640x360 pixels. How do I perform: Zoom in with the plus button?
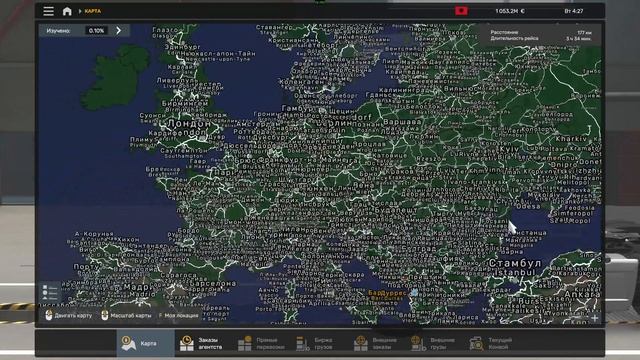[x=594, y=318]
